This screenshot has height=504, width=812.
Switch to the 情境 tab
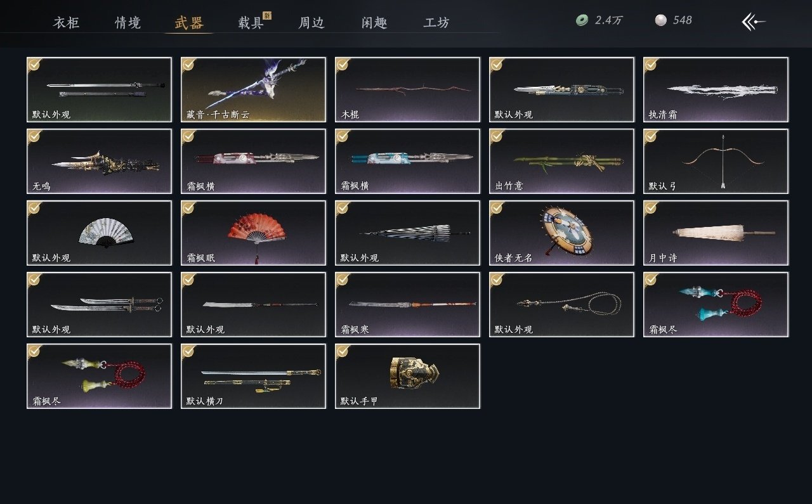[128, 23]
